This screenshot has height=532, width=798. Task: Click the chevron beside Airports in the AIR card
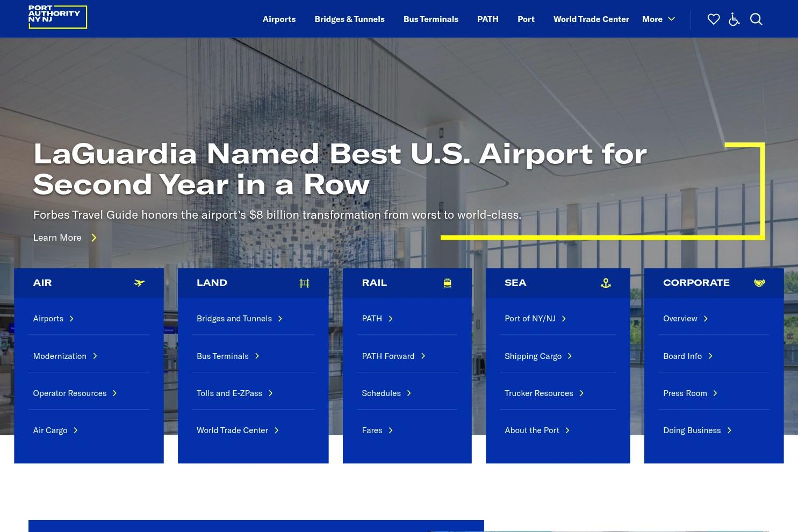point(71,319)
